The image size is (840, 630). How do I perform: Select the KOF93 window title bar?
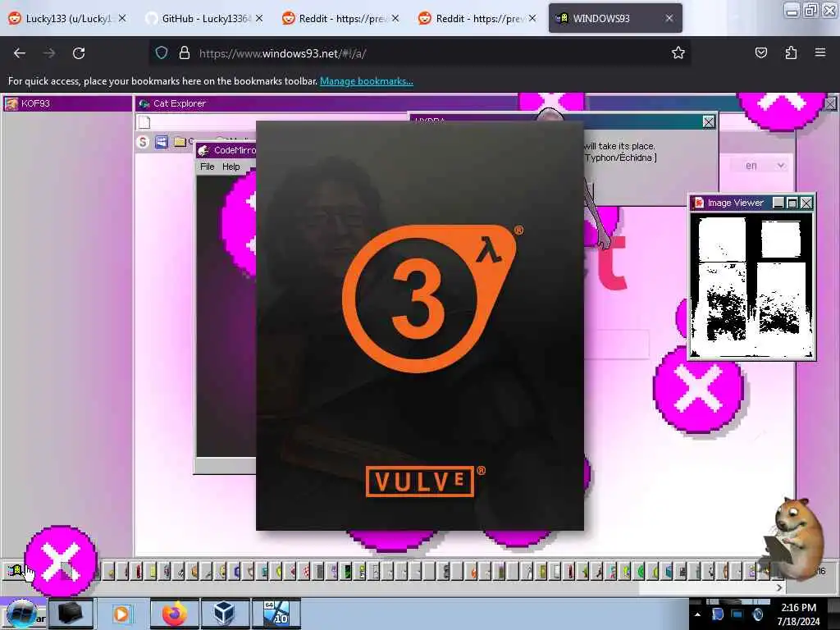pyautogui.click(x=67, y=103)
